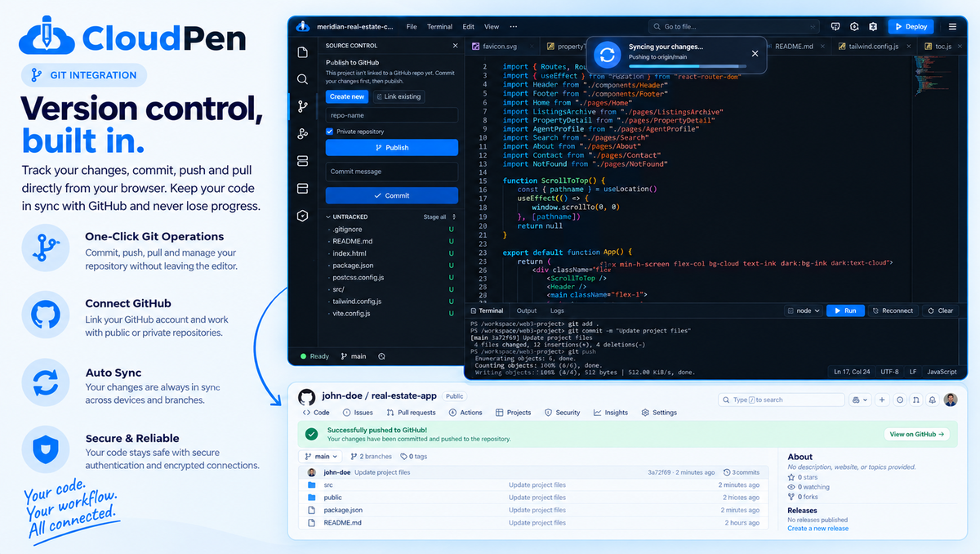Click the plus icon in GitHub header
This screenshot has width=980, height=554.
882,400
